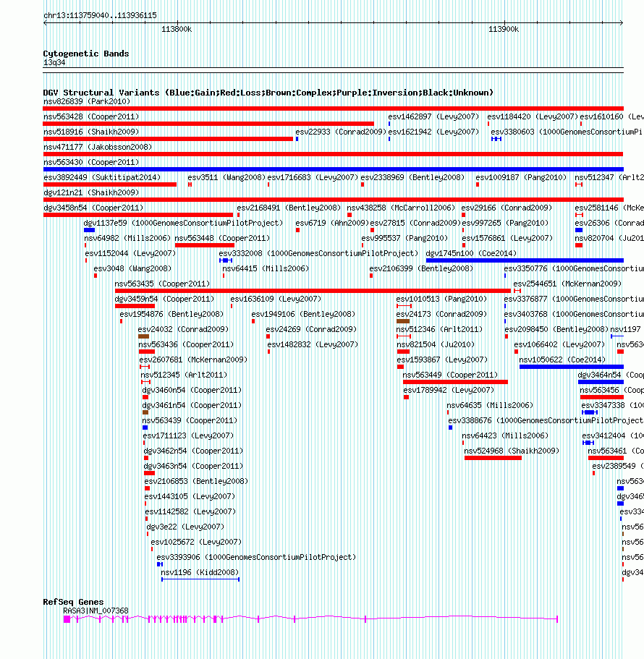Click the esv1010513 (Pang2010) label

point(441,299)
